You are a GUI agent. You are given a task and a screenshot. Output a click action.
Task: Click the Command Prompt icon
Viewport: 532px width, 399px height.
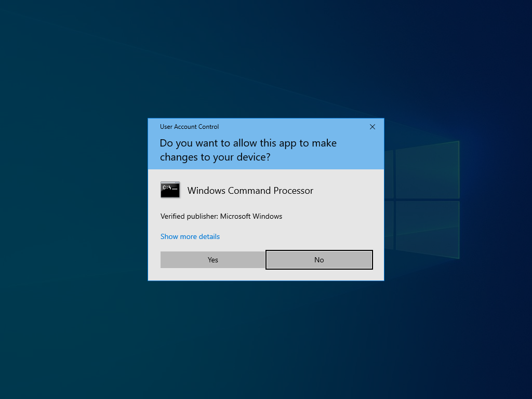170,190
